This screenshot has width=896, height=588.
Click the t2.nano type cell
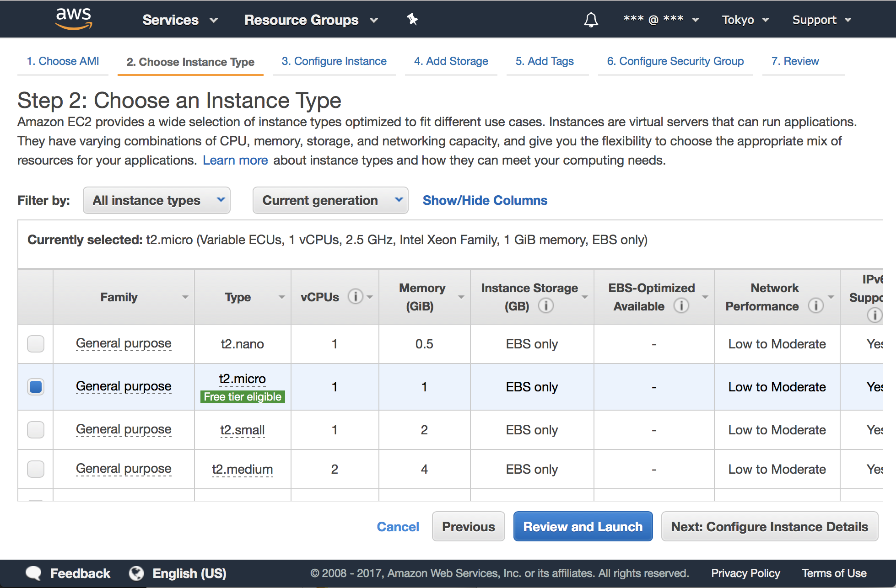(243, 344)
